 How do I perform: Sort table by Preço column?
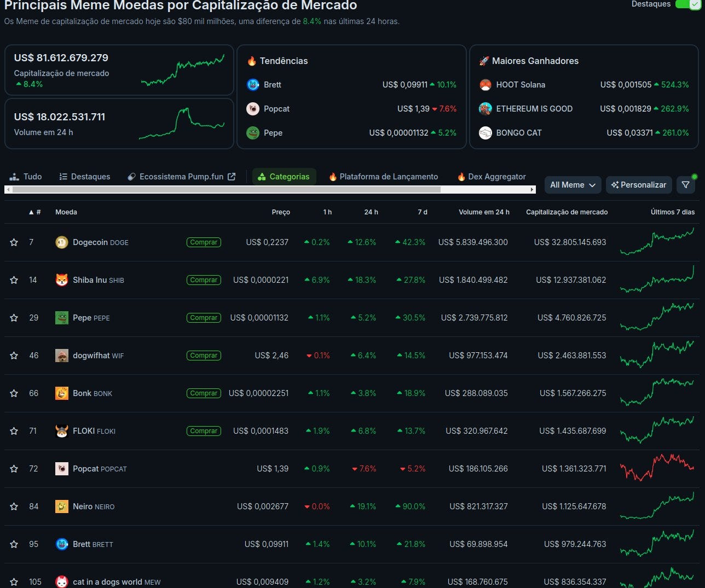click(x=281, y=212)
